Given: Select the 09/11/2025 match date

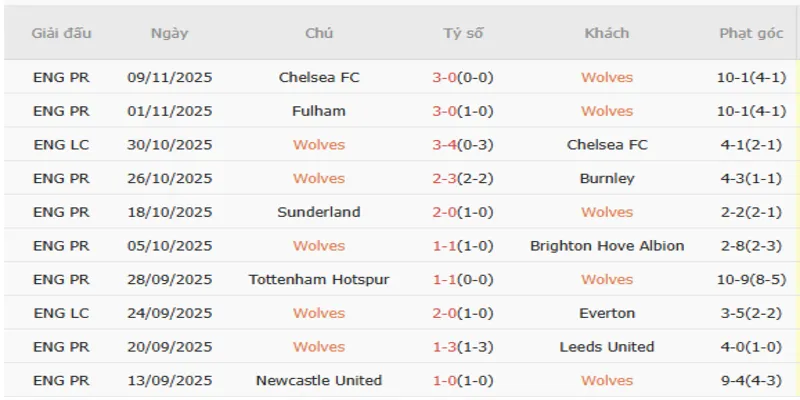Looking at the screenshot, I should [x=169, y=77].
